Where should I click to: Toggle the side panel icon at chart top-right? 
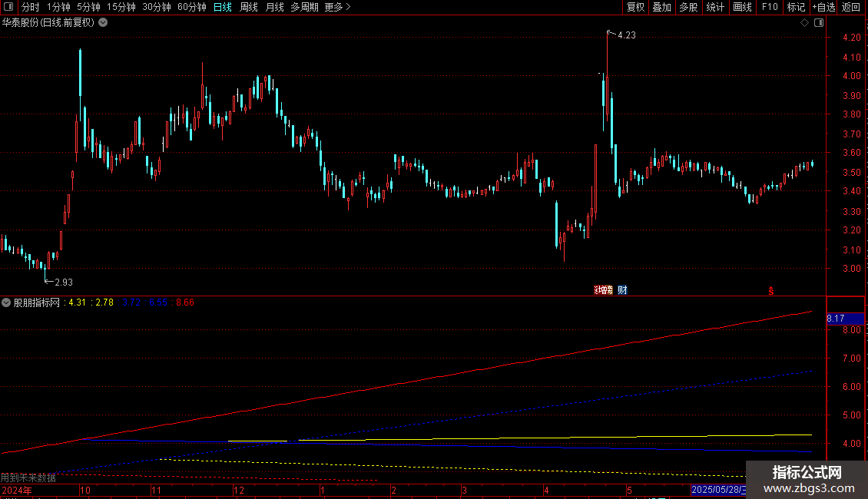coord(819,23)
